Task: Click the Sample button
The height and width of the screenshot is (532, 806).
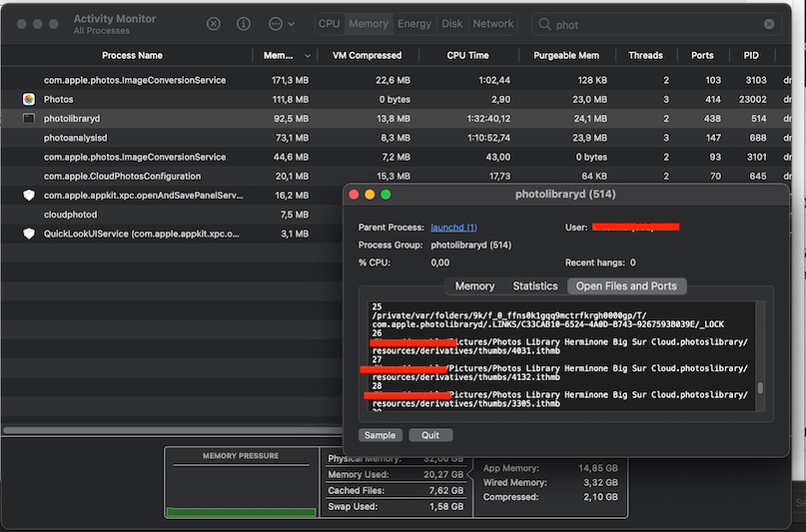Action: [x=380, y=435]
